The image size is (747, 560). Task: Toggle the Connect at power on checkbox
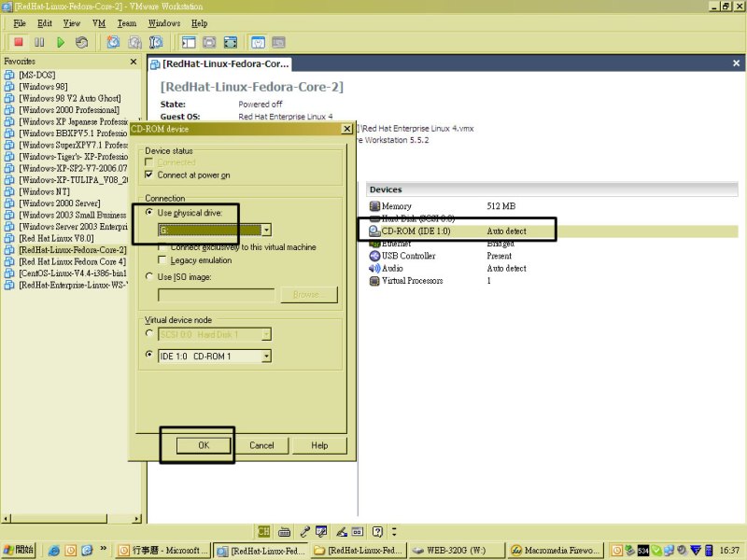[x=149, y=175]
